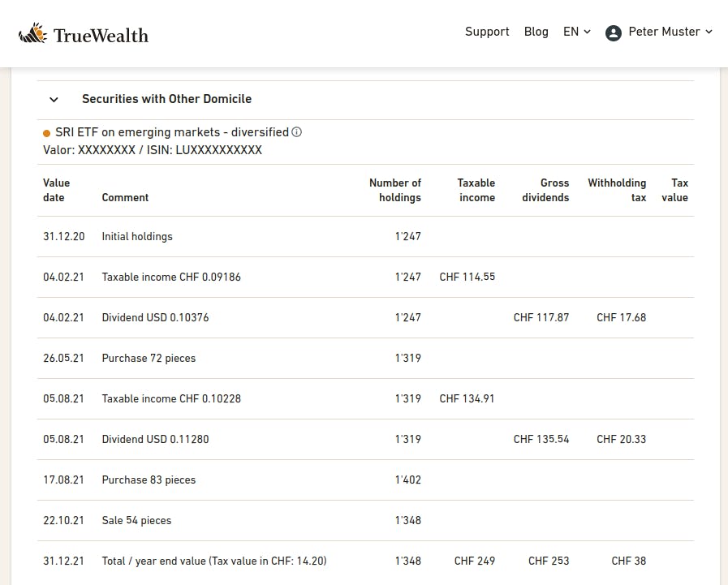Select SRI ETF on emerging markets title

[172, 132]
